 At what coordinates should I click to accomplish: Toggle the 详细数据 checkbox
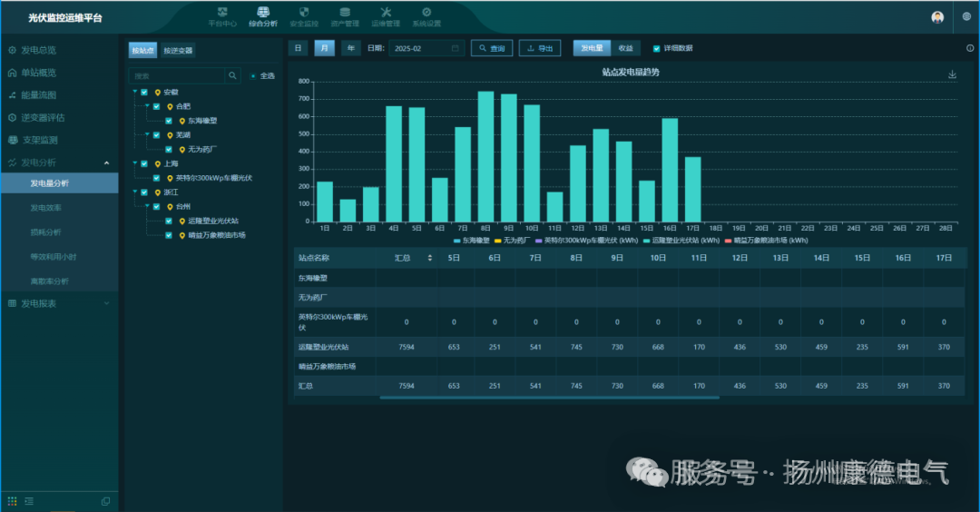coord(657,48)
